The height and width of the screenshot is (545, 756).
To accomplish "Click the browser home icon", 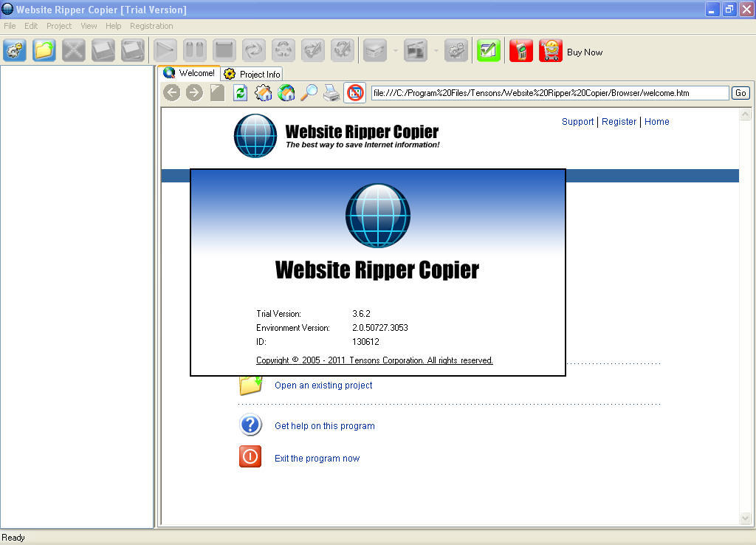I will click(286, 93).
